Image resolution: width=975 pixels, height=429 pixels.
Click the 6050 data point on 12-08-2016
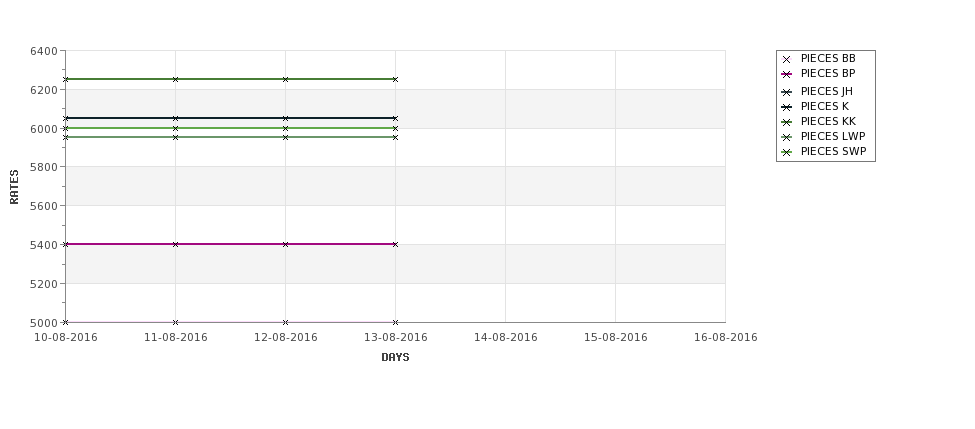(x=285, y=118)
